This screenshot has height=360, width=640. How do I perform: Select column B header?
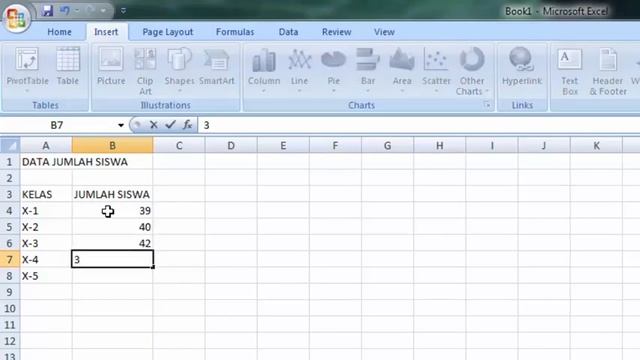click(112, 146)
